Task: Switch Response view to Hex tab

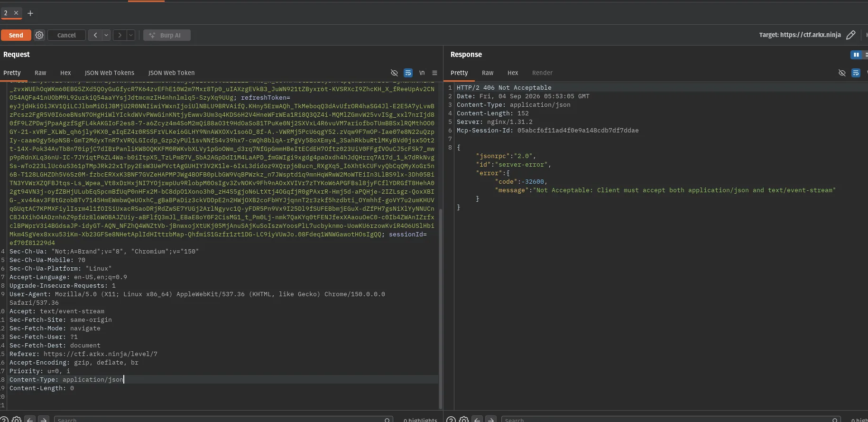Action: pyautogui.click(x=513, y=73)
